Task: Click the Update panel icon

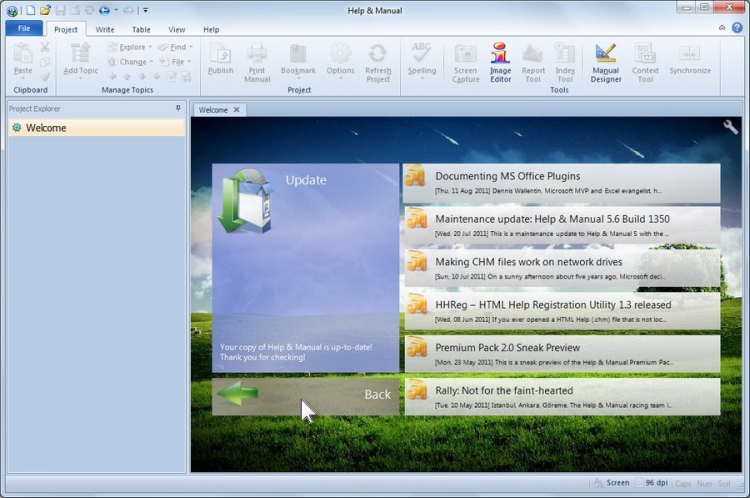Action: [245, 201]
